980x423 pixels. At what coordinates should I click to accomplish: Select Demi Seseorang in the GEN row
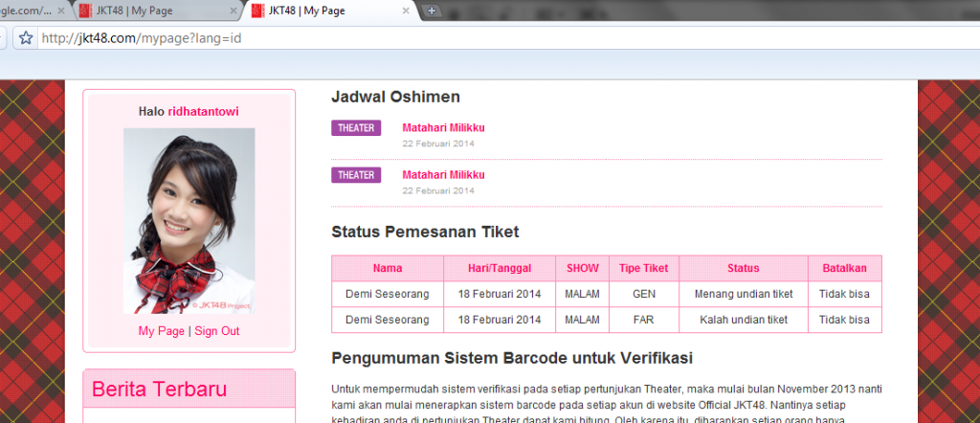(388, 295)
